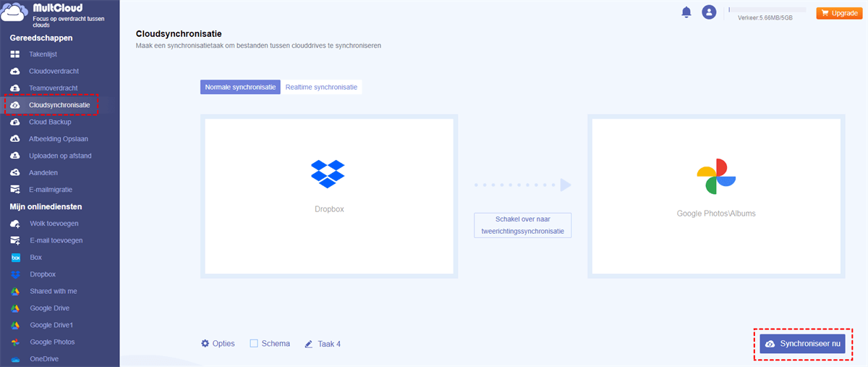Click the Google Photos icon in sidebar

pyautogui.click(x=15, y=342)
